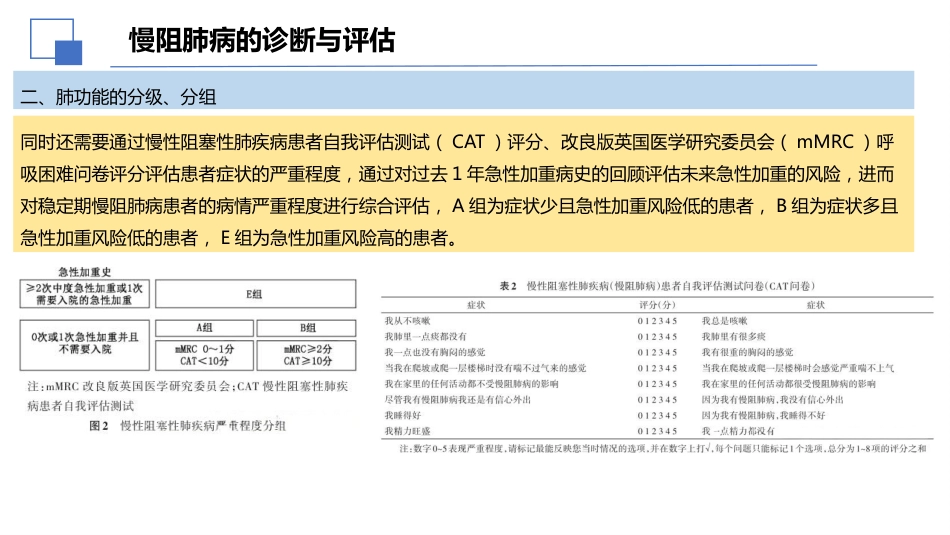The height and width of the screenshot is (535, 950).
Task: Click the table cell '我总是咳嗽'
Action: 724,321
